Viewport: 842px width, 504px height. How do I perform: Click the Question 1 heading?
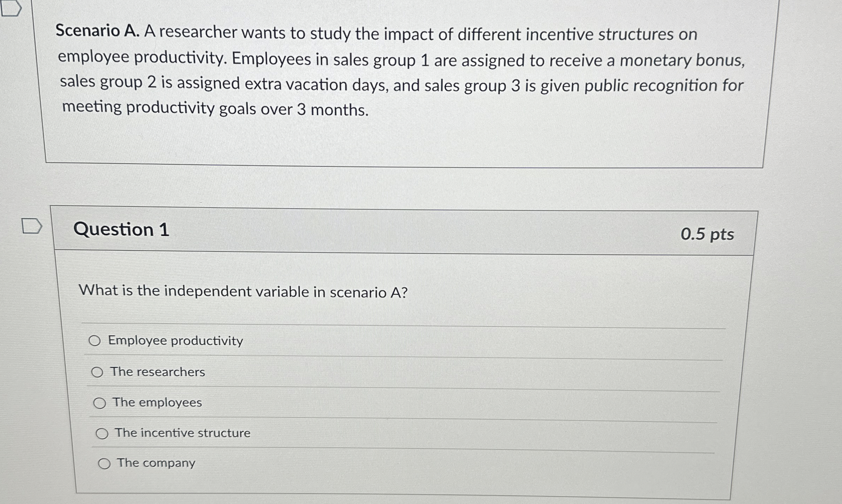tap(121, 230)
